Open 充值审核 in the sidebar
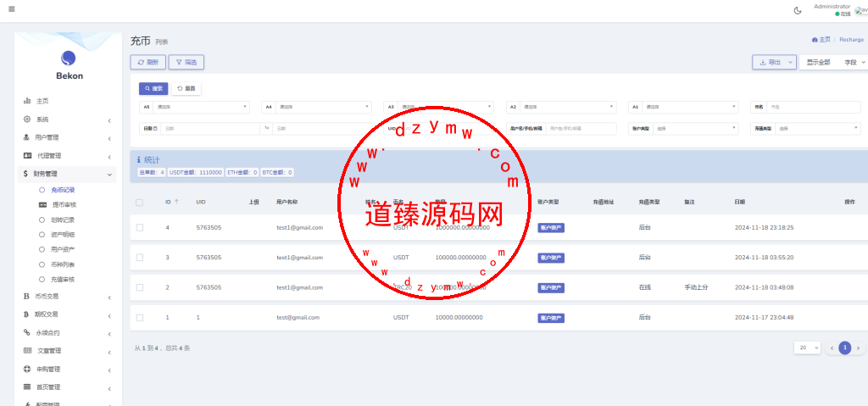The image size is (868, 406). pos(63,280)
